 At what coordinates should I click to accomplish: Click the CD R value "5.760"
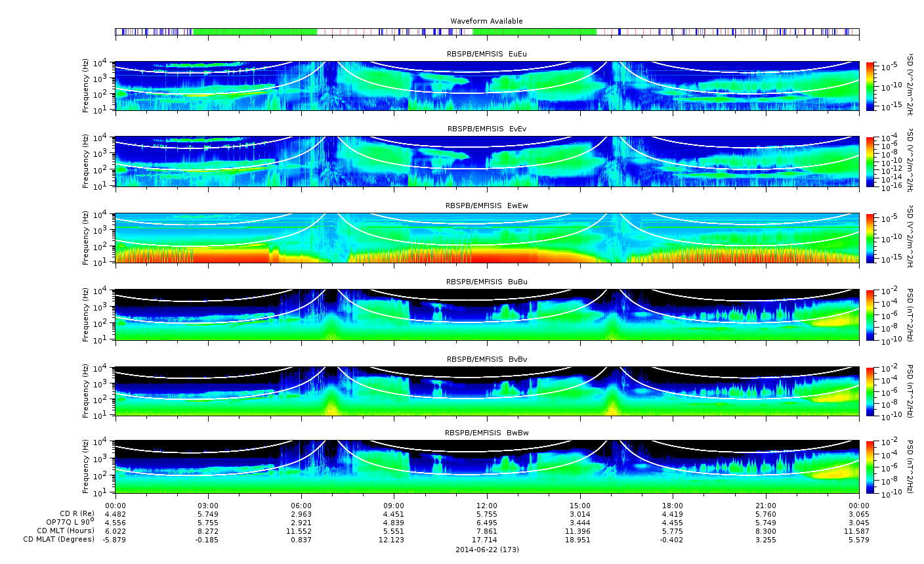766,513
